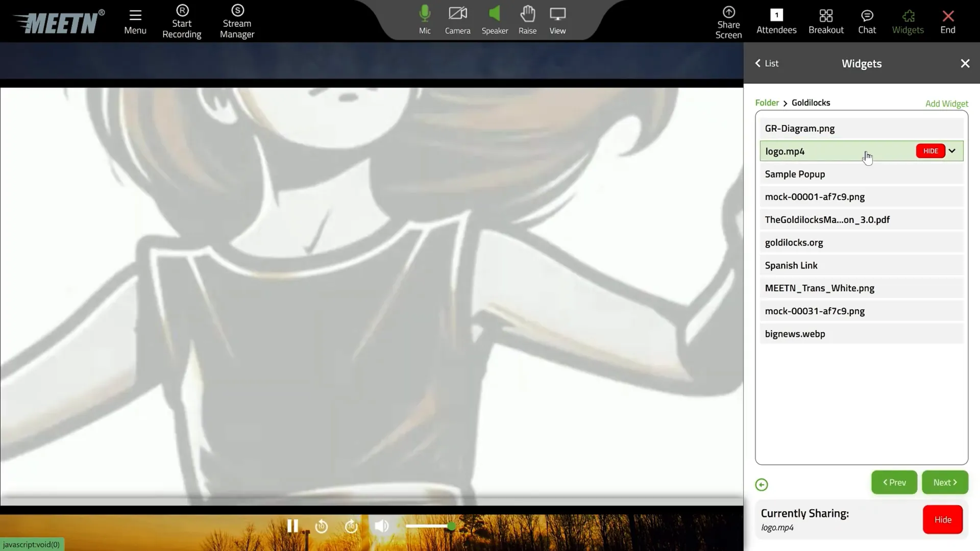Rewind video 10 seconds
The width and height of the screenshot is (980, 551).
pos(322,526)
